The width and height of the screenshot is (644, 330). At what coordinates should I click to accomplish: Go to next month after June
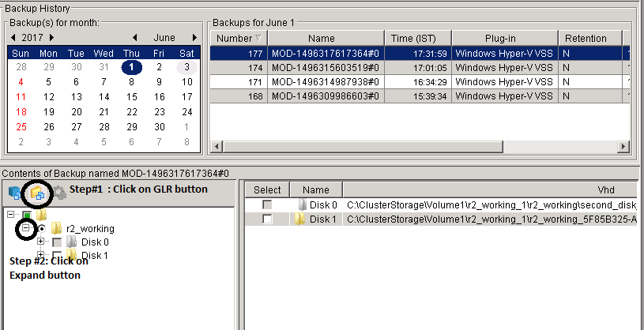(194, 38)
